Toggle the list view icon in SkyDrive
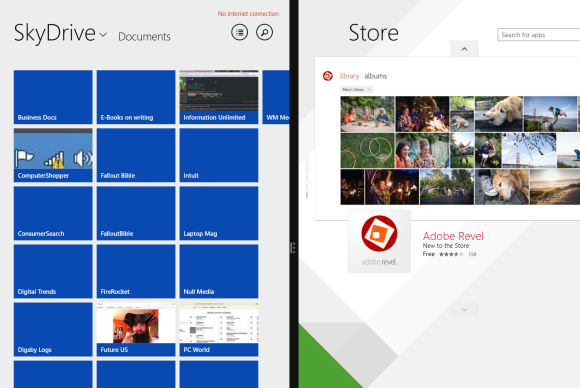This screenshot has width=580, height=388. 240,33
